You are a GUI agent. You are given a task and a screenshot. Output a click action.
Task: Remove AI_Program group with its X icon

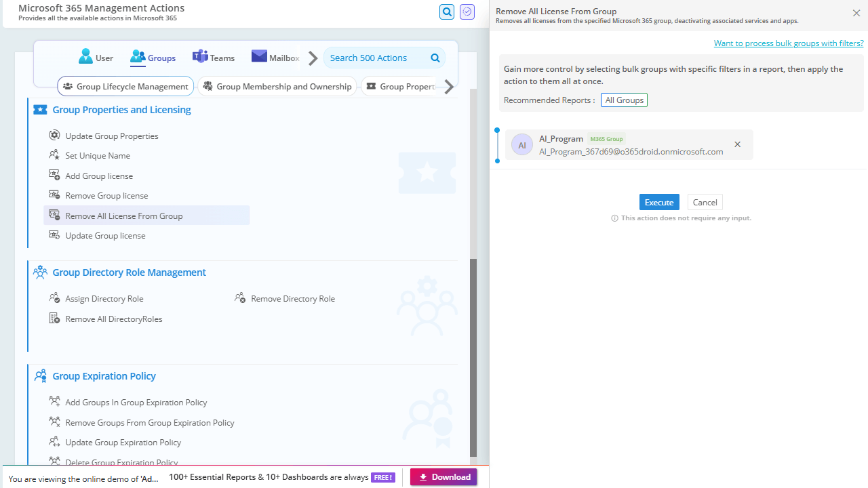tap(737, 144)
